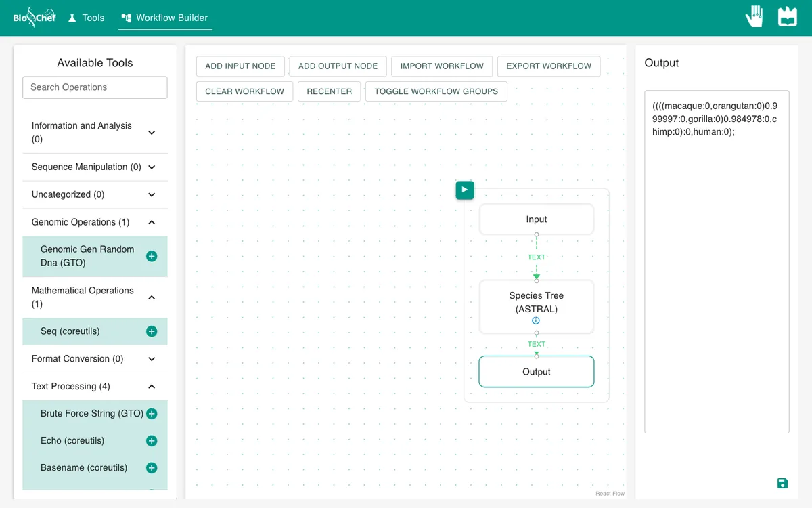Viewport: 812px width, 508px height.
Task: Click EXPORT WORKFLOW button
Action: 549,66
